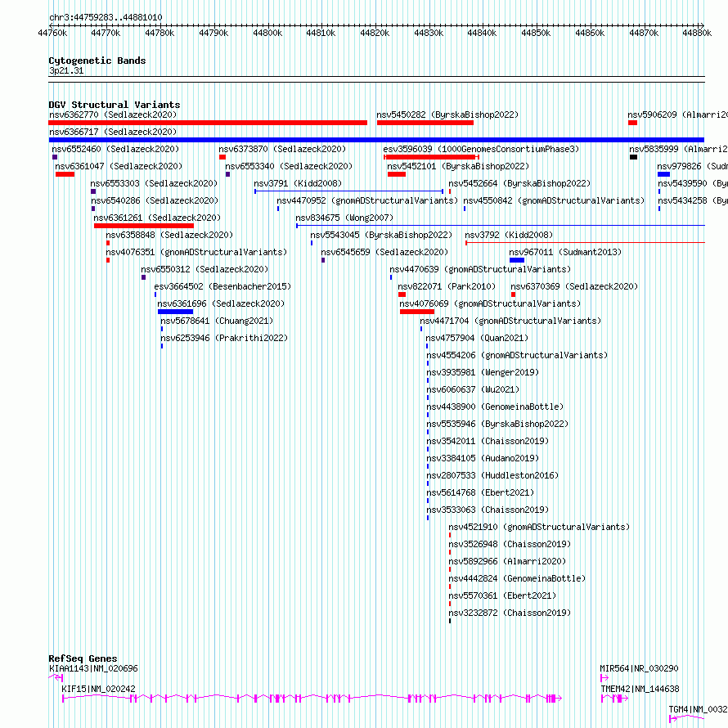The height and width of the screenshot is (728, 728).
Task: Click nsv4521910 (gnomADStructuralVariants) label
Action: (x=539, y=527)
